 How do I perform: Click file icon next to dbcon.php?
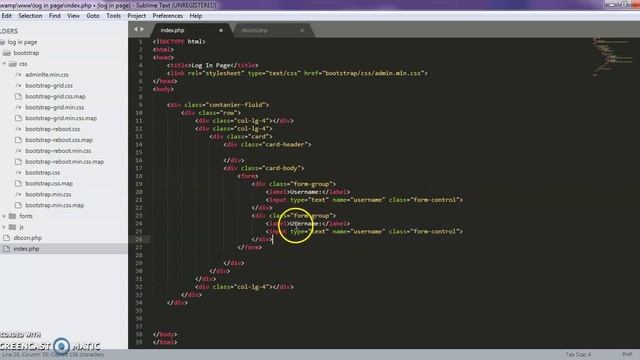[x=6, y=238]
